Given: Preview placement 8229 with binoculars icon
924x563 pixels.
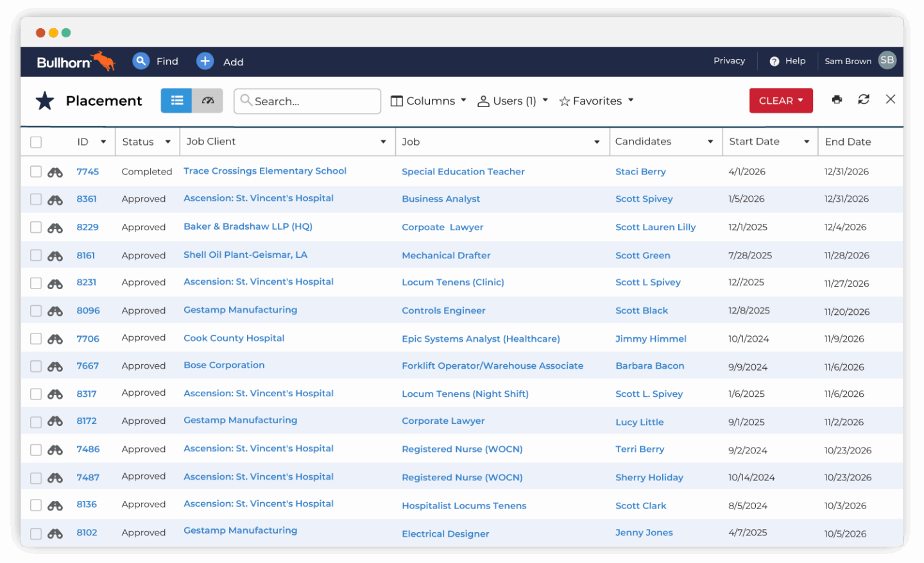Looking at the screenshot, I should 55,228.
